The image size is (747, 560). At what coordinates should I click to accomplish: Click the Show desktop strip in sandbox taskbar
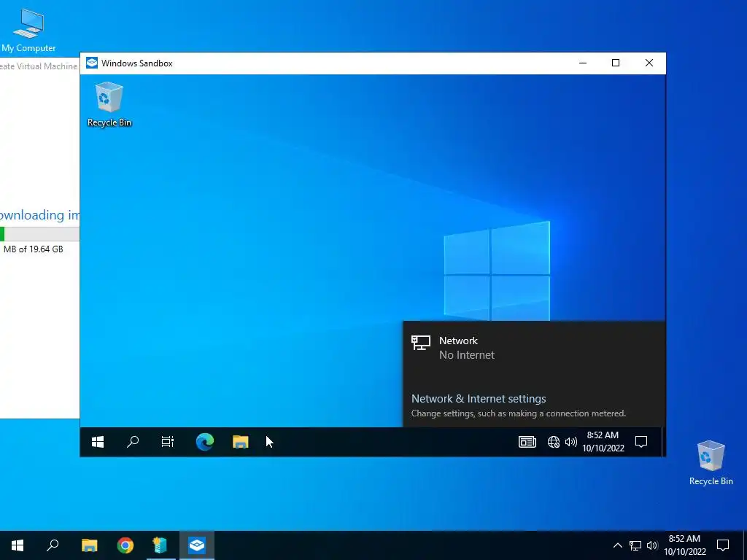(662, 443)
